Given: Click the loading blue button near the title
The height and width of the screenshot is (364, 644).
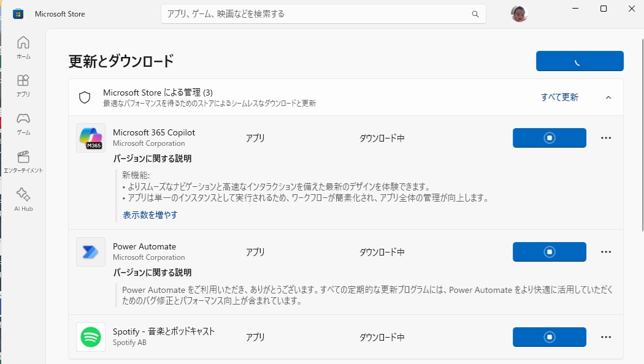Looking at the screenshot, I should pos(580,61).
